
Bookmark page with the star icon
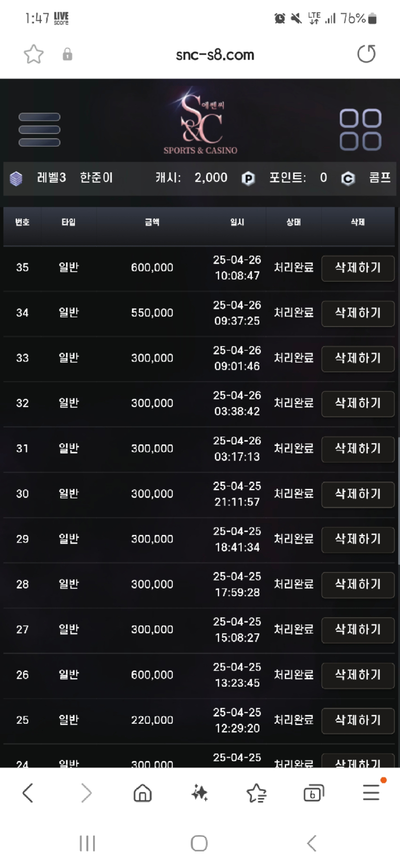coord(33,54)
